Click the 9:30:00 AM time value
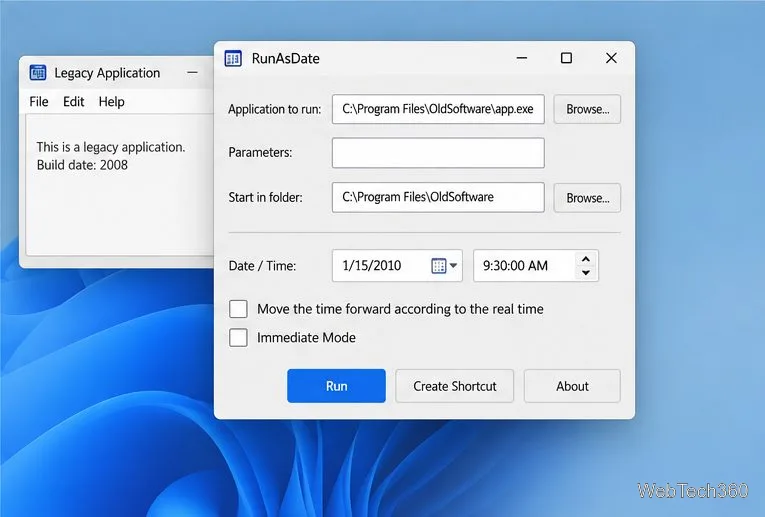 (515, 266)
